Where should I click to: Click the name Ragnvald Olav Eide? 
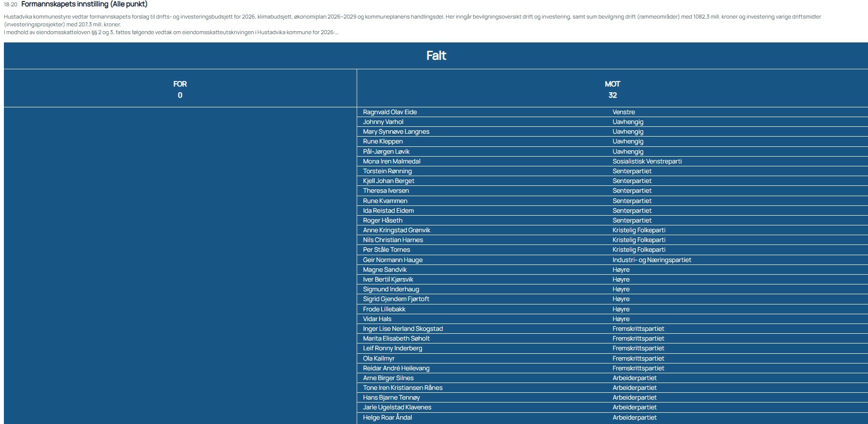389,112
